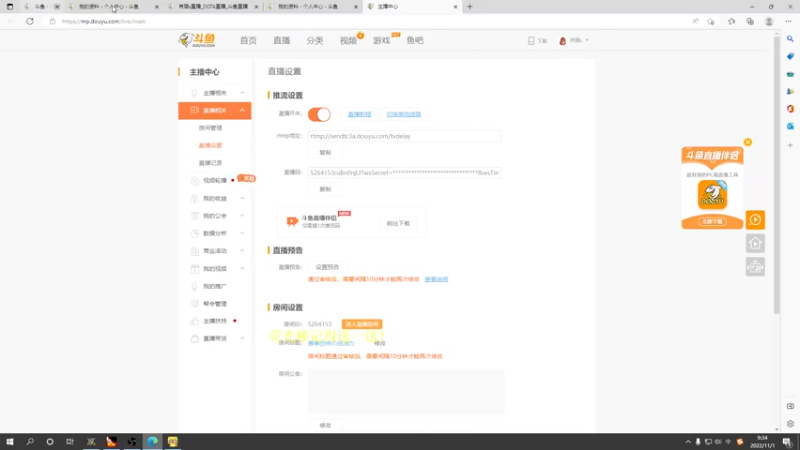Click the shield icon beside 我的公会

pyautogui.click(x=194, y=216)
